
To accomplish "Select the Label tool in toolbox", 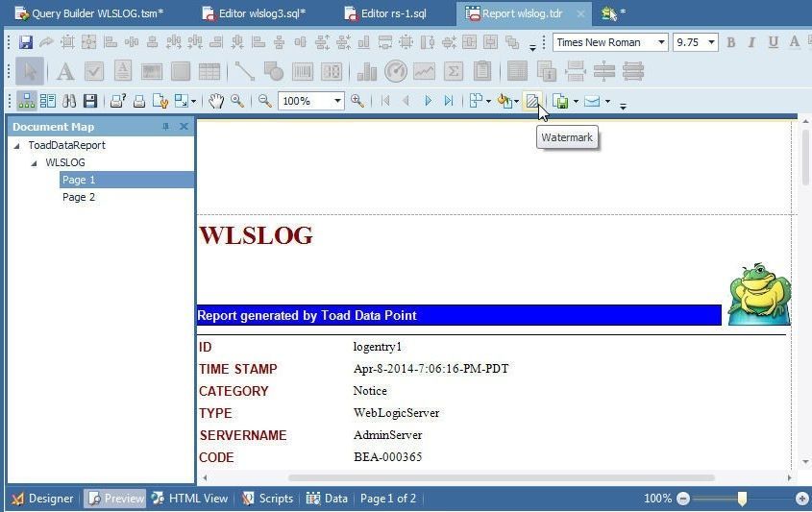I will tap(65, 71).
